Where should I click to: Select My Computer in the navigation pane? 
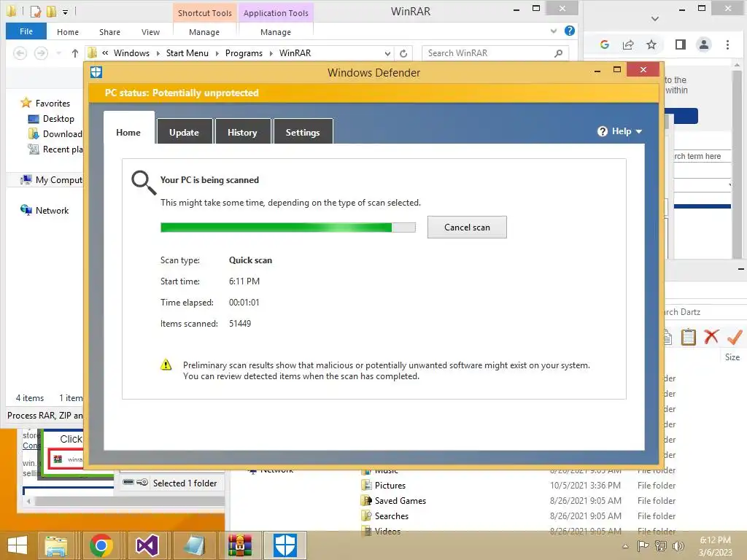click(52, 179)
